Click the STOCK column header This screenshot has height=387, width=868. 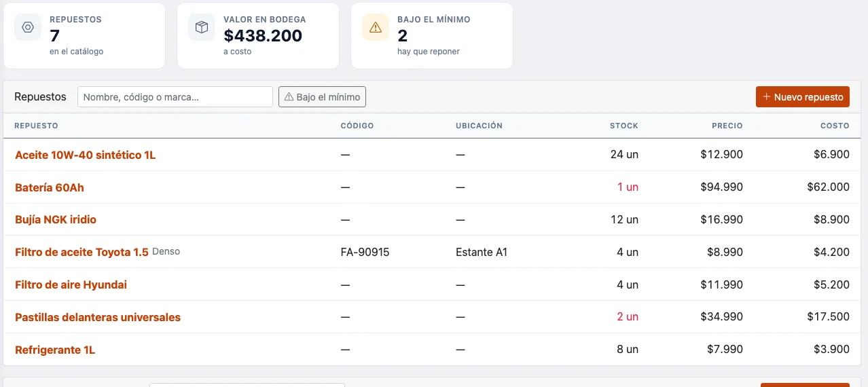pyautogui.click(x=624, y=126)
